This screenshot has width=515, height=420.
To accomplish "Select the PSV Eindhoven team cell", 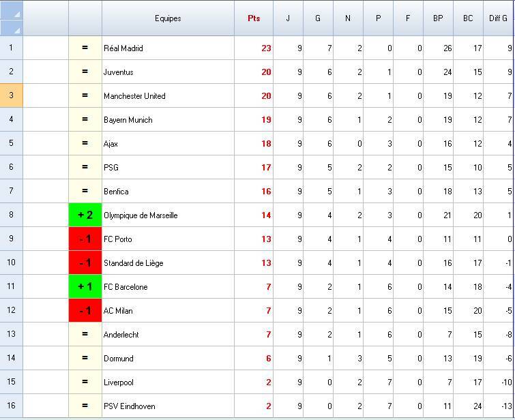I will 168,406.
